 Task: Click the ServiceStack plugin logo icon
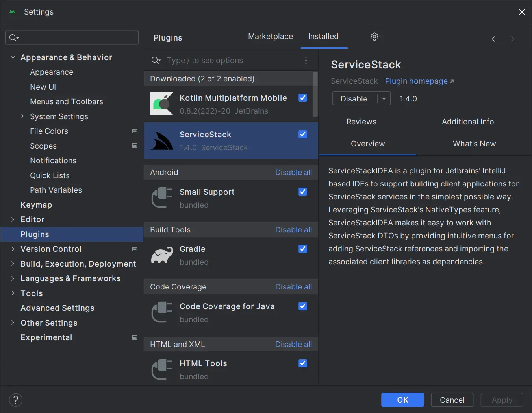pyautogui.click(x=162, y=140)
